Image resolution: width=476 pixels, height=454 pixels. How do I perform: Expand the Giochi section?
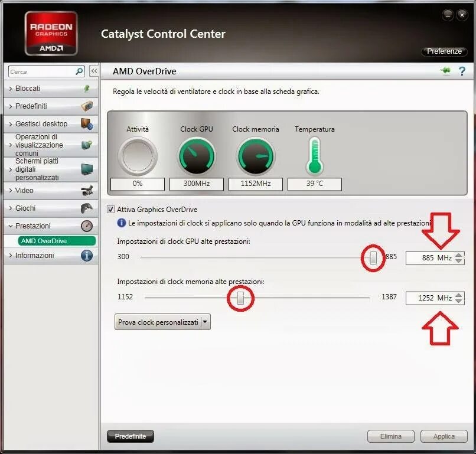click(11, 208)
